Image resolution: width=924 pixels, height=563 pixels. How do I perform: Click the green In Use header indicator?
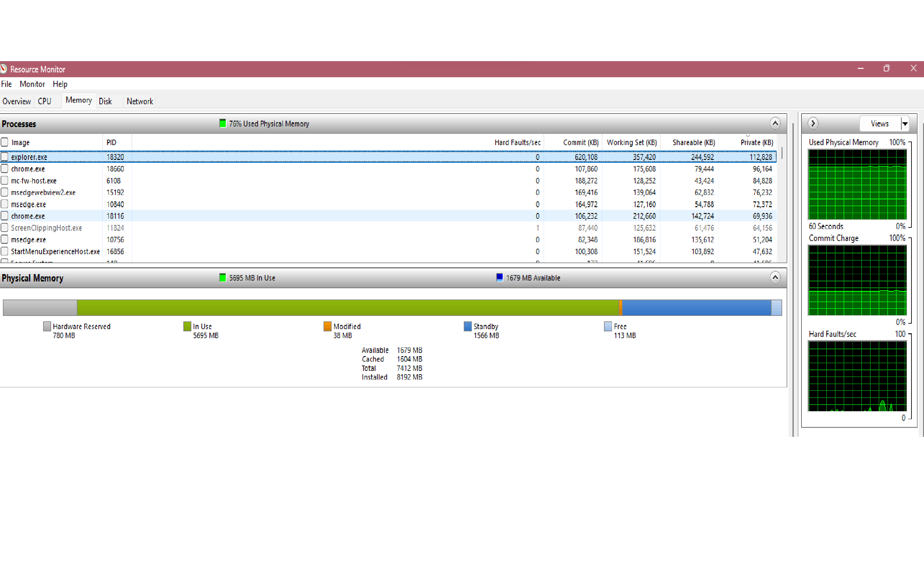tap(222, 278)
